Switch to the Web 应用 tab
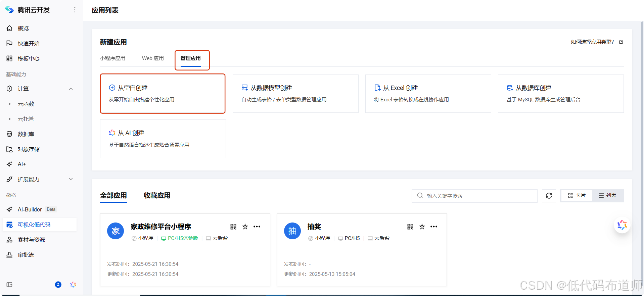Image resolution: width=644 pixels, height=296 pixels. tap(153, 58)
